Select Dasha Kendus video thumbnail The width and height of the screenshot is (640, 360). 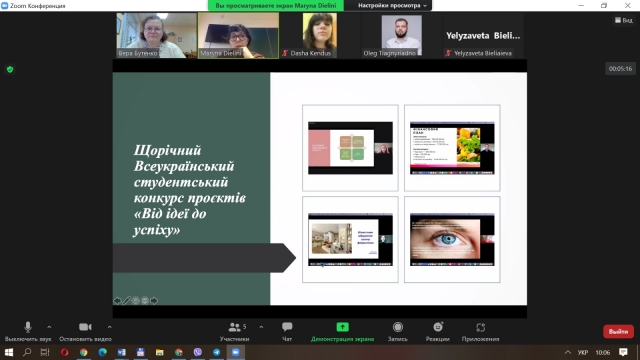[x=320, y=35]
